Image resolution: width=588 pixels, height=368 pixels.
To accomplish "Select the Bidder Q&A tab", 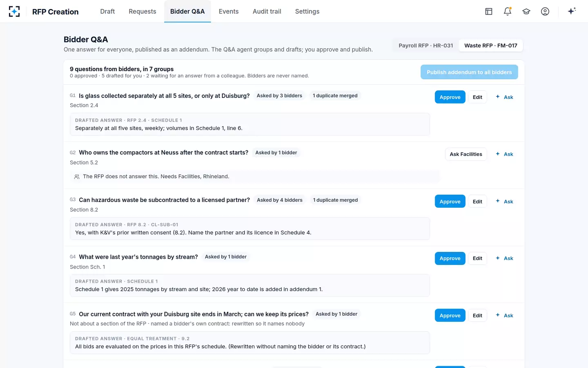I will (x=187, y=11).
